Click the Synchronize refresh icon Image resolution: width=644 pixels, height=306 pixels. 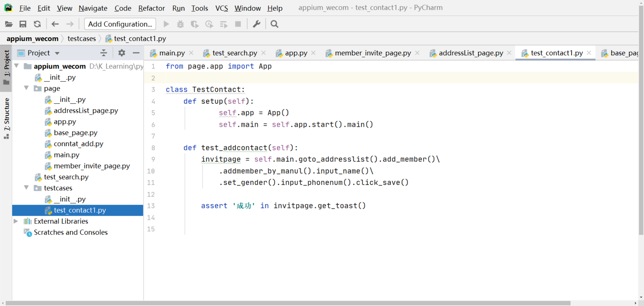tap(37, 24)
